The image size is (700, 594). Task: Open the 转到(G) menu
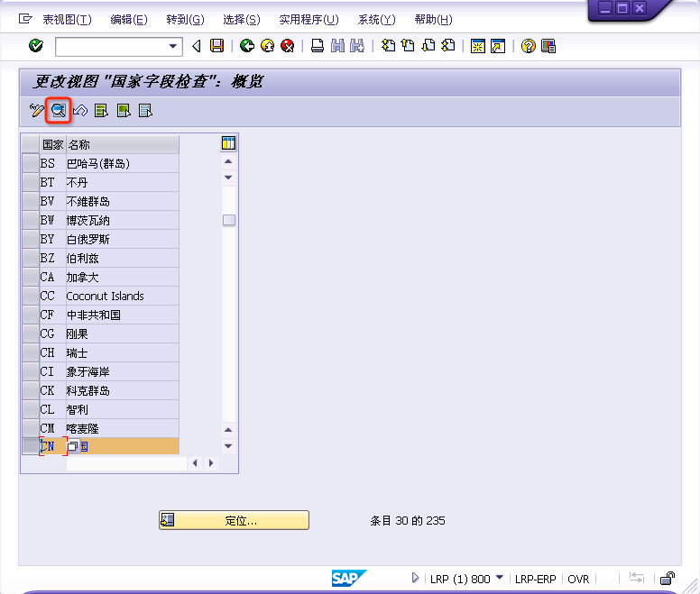click(x=185, y=20)
